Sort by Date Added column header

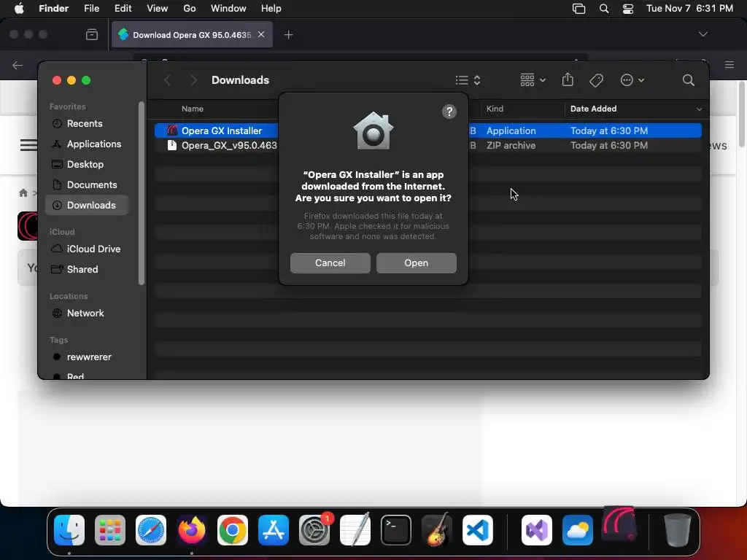point(593,109)
